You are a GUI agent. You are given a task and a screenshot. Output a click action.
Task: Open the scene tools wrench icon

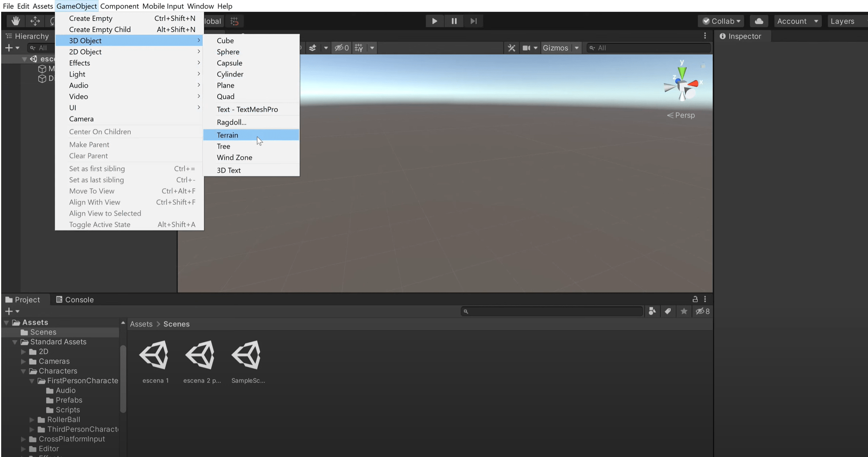tap(511, 48)
